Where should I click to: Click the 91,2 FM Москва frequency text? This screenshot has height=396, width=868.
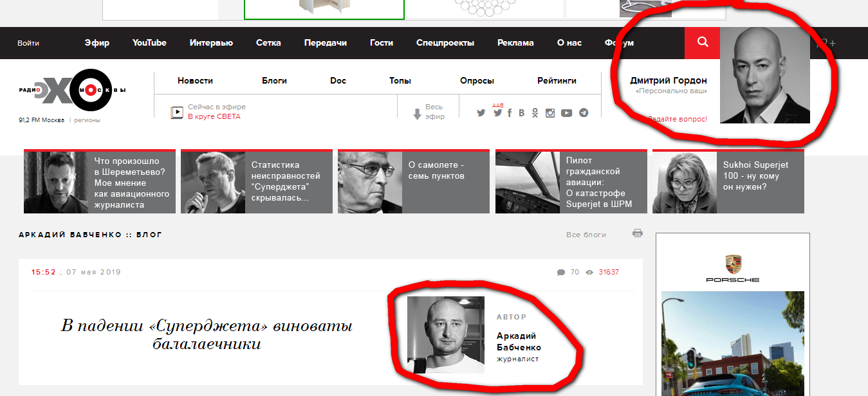(x=42, y=120)
